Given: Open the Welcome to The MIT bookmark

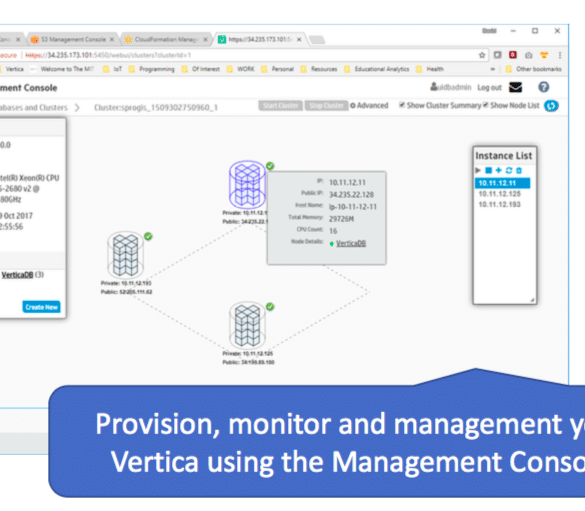Looking at the screenshot, I should pyautogui.click(x=63, y=69).
